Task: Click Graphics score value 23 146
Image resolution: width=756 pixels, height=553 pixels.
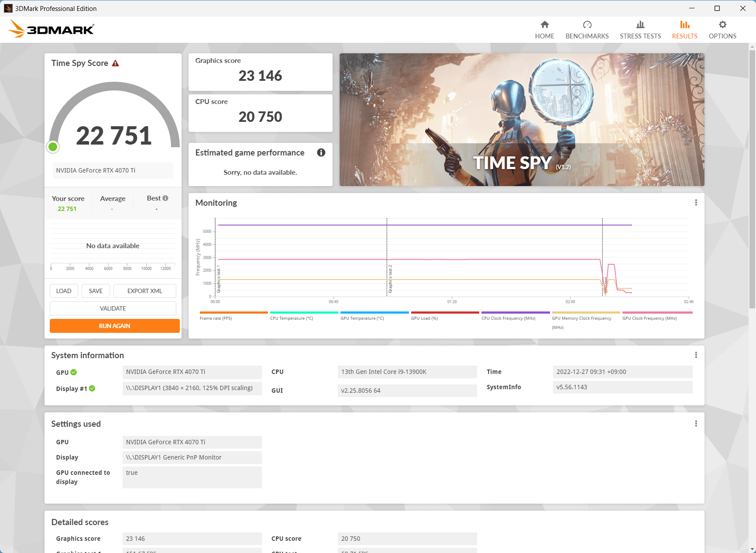Action: (x=260, y=76)
